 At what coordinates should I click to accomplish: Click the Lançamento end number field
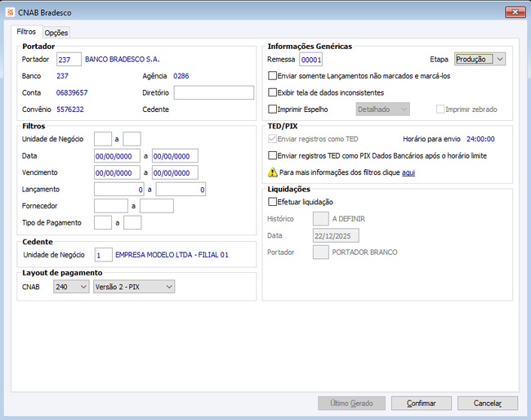181,190
